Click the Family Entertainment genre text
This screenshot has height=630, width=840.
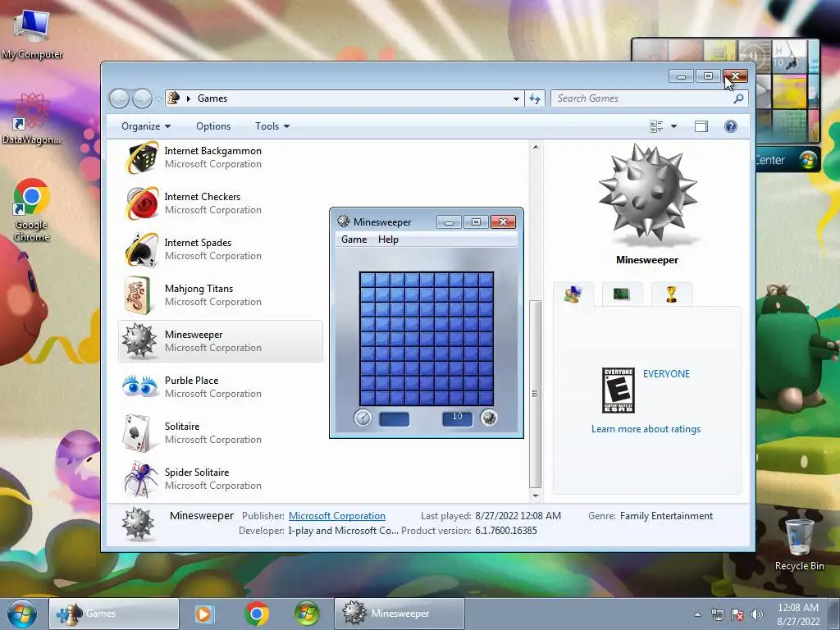pyautogui.click(x=666, y=516)
